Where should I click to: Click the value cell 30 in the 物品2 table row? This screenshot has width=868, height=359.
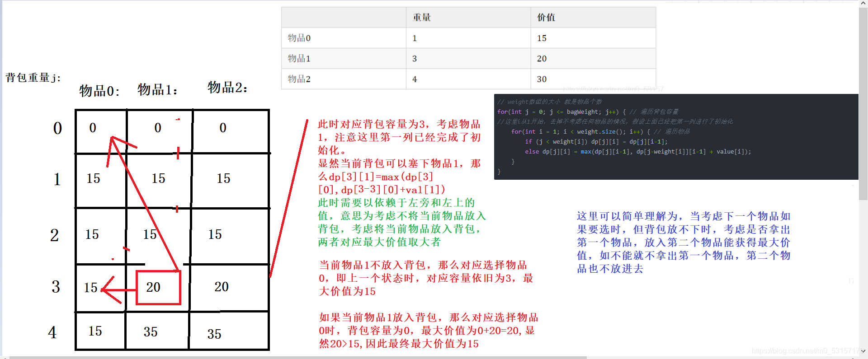(x=542, y=79)
